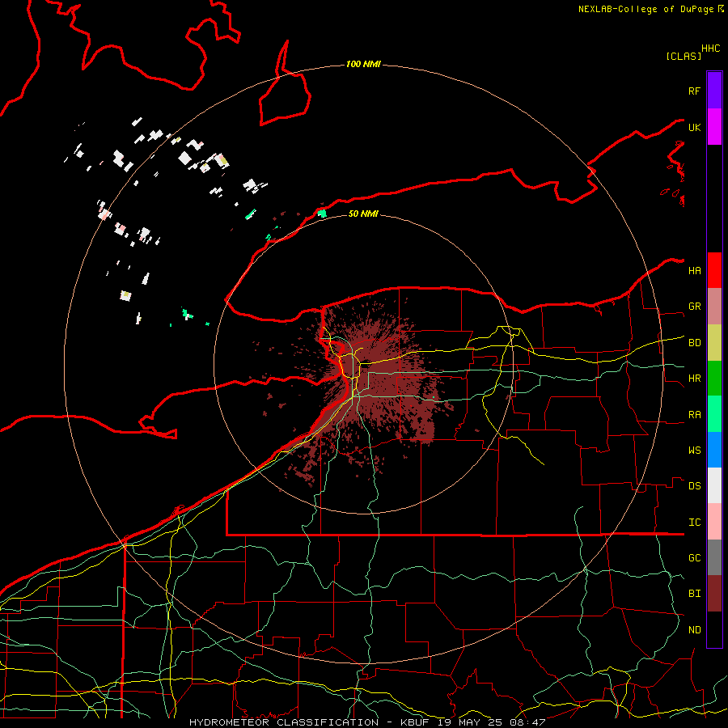Select the BD yellow legend block
Viewport: 728px width, 728px height.
(714, 342)
